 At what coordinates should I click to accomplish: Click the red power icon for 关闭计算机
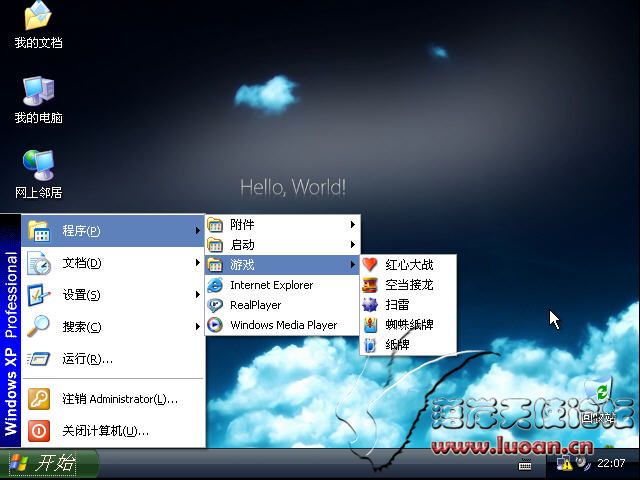pos(39,431)
